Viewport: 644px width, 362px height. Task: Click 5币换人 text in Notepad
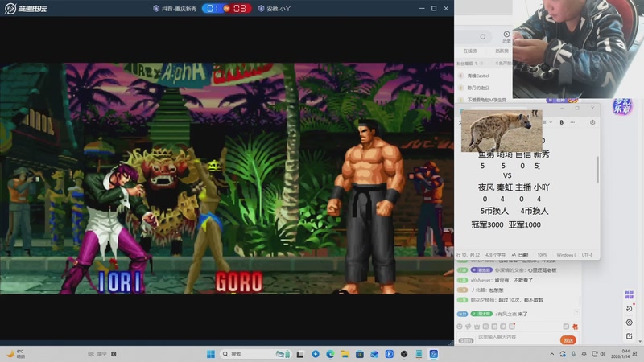[494, 211]
